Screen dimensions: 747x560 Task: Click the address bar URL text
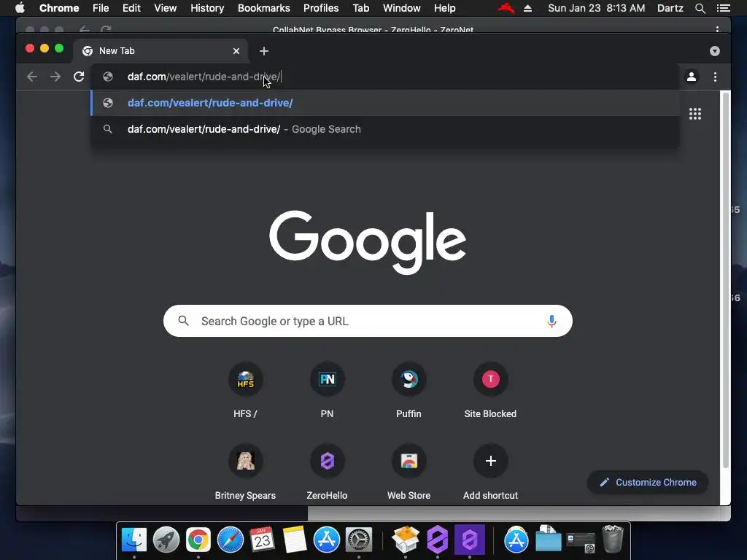(204, 77)
